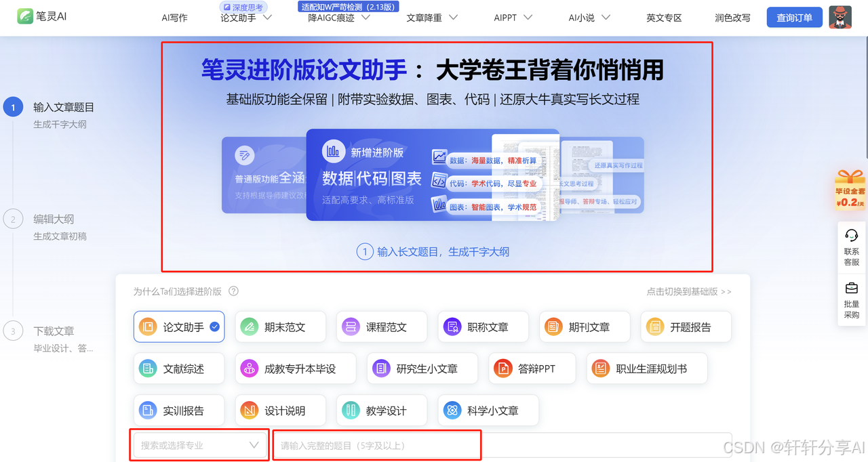Click the 普通版功能全涵盖 banner card
This screenshot has height=462, width=868.
[264, 175]
